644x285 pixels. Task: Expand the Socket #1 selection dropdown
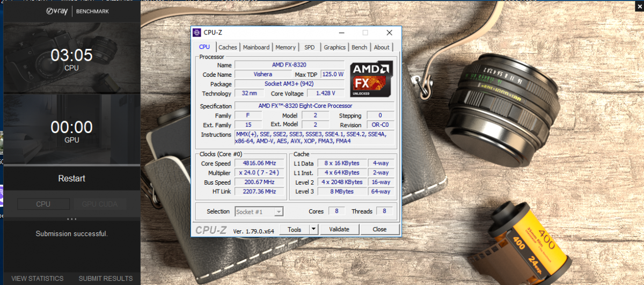[x=279, y=211]
